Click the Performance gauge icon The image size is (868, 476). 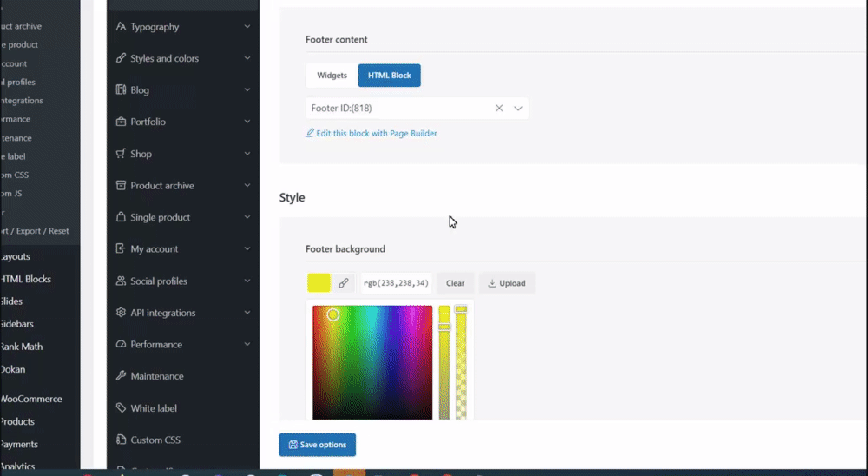(121, 344)
